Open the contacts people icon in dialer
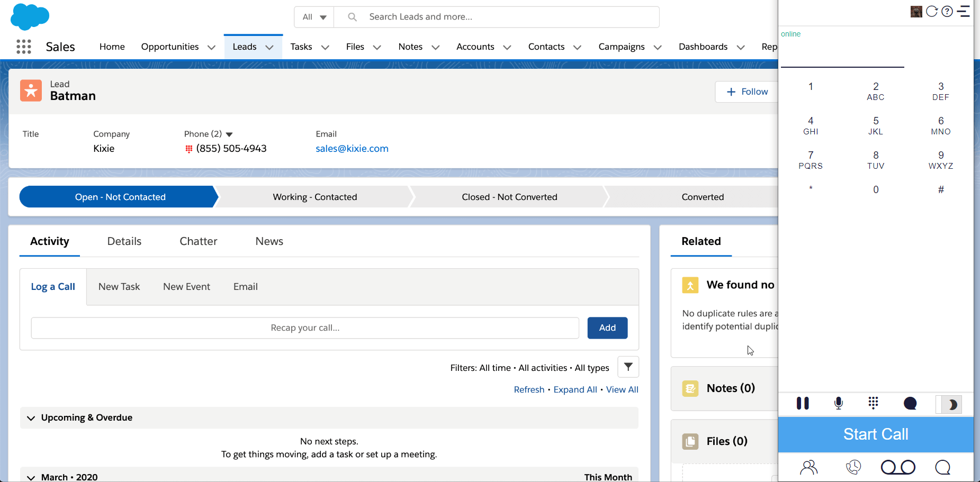This screenshot has width=980, height=482. point(809,467)
